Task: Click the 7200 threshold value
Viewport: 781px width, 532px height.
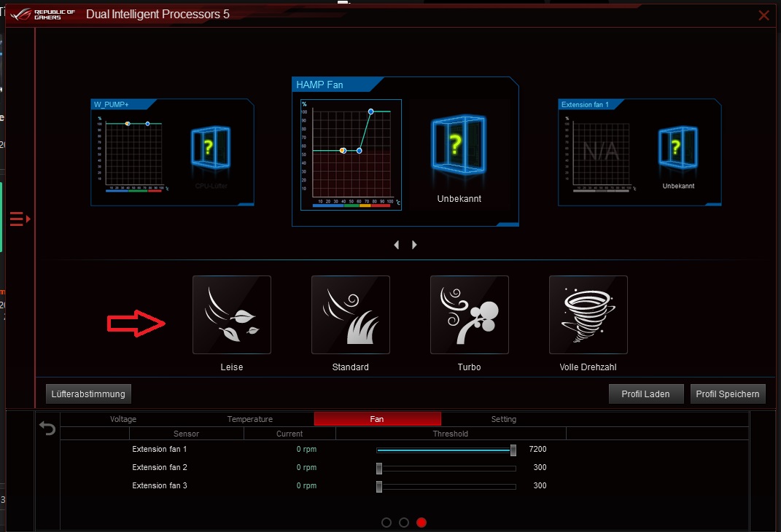Action: [537, 449]
